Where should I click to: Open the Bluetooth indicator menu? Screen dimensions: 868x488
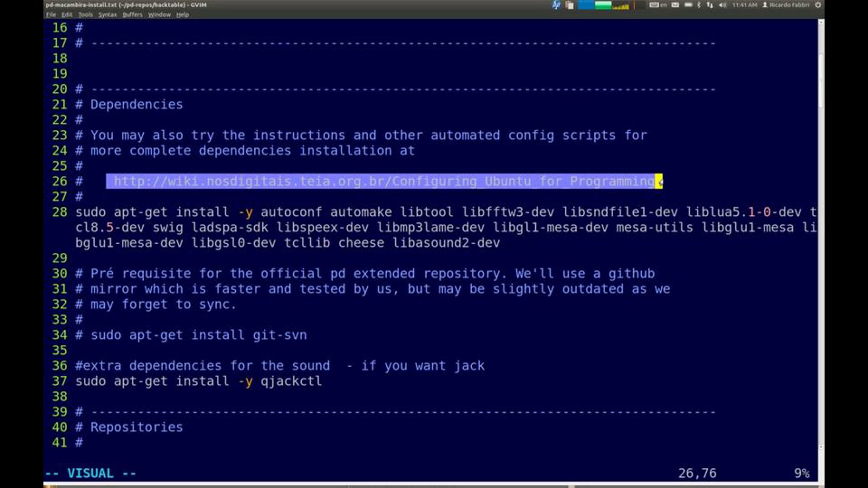click(x=699, y=5)
